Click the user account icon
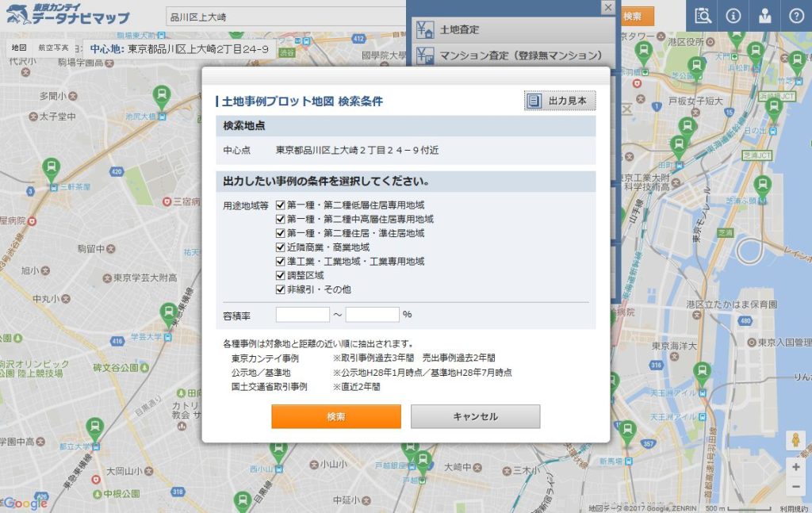 (764, 16)
